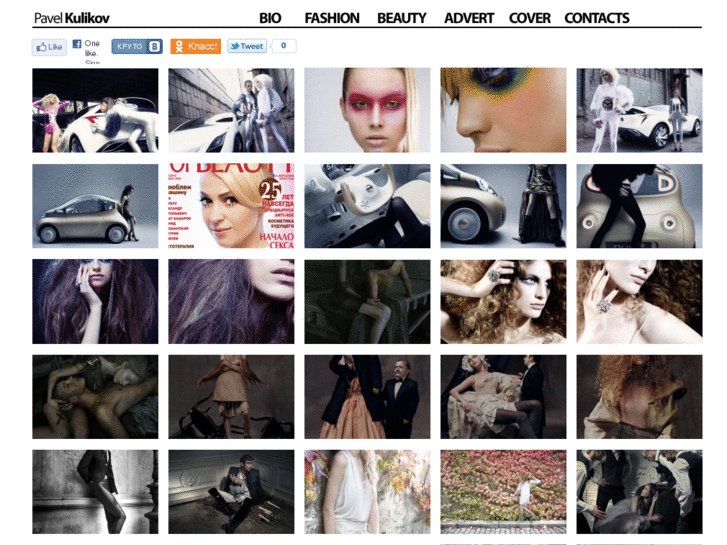Open thumbnail of legs against car rear
Viewport: 727px width, 545px height.
(x=639, y=206)
